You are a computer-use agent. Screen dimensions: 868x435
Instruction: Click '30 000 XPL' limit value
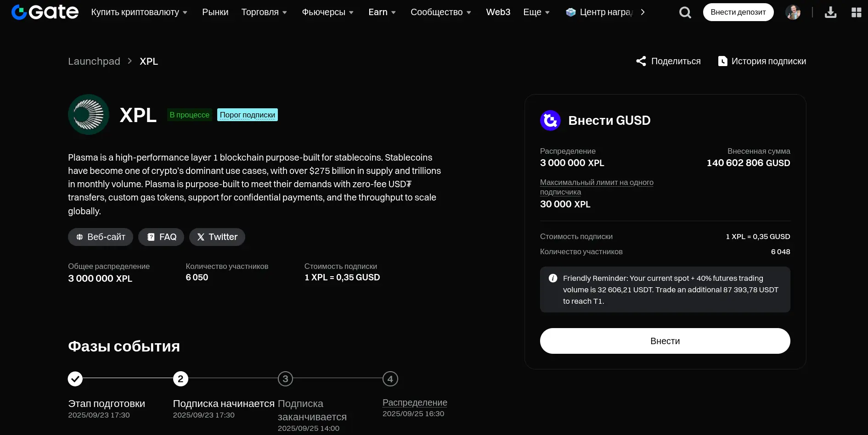tap(565, 204)
